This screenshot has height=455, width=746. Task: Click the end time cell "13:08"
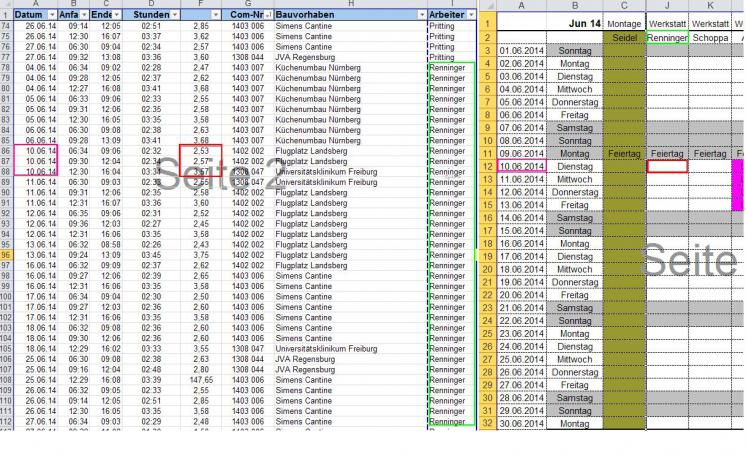(x=106, y=57)
